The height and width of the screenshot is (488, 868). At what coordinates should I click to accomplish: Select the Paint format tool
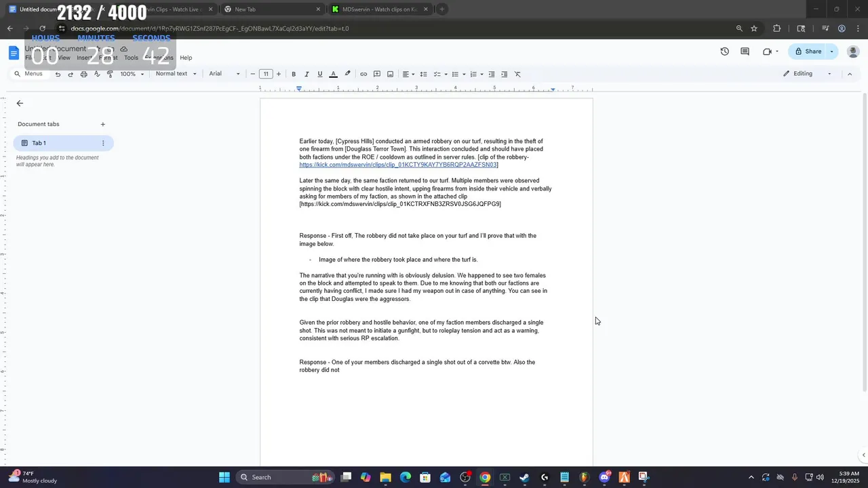coord(110,74)
